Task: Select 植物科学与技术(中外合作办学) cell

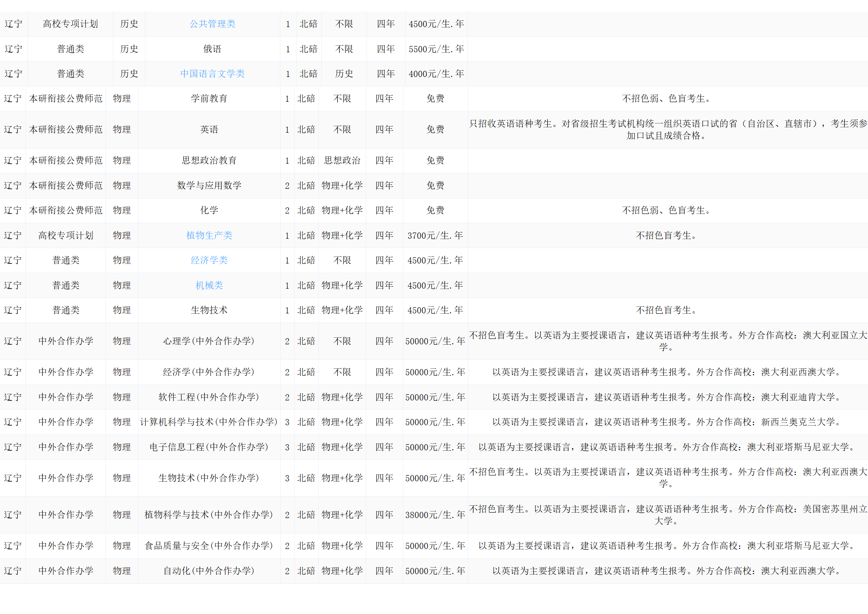Action: pos(209,515)
